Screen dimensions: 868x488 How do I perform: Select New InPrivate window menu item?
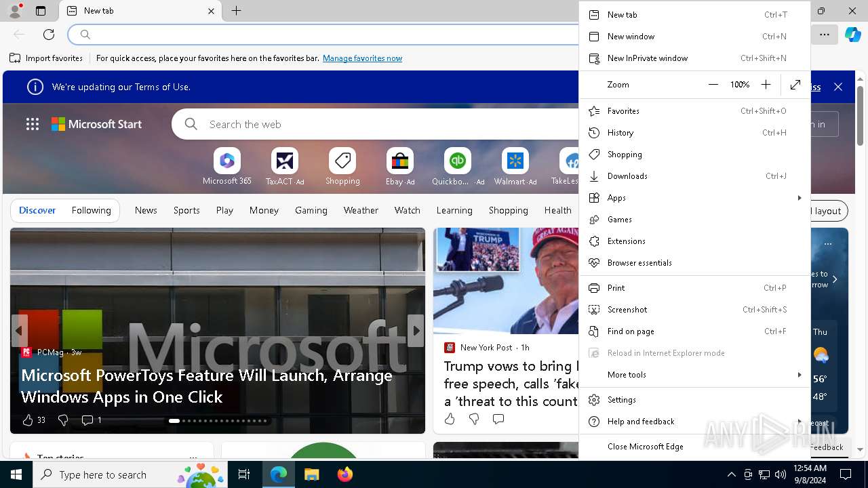tap(694, 58)
